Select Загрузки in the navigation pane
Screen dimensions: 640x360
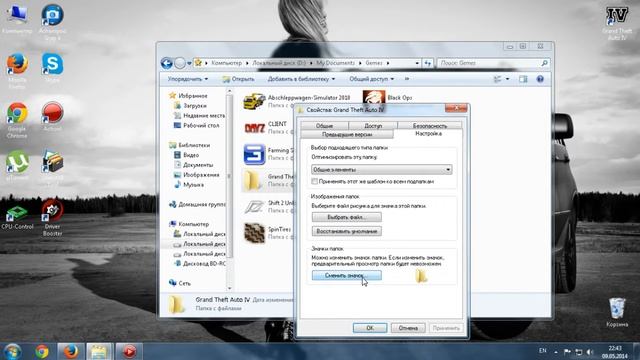191,106
